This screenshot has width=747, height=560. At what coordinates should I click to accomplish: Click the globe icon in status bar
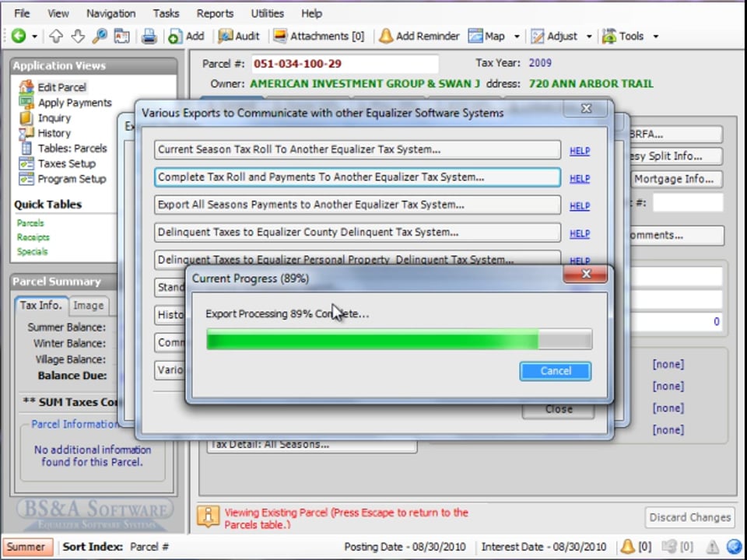(734, 547)
